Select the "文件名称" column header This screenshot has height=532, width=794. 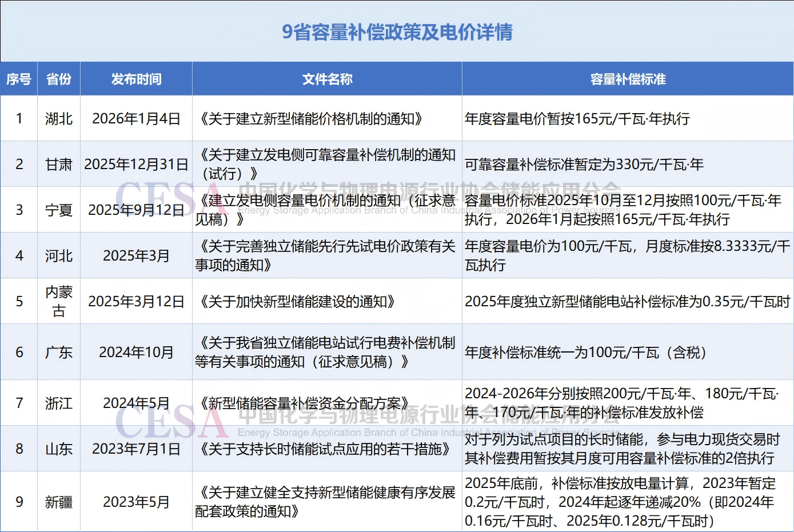pyautogui.click(x=327, y=79)
